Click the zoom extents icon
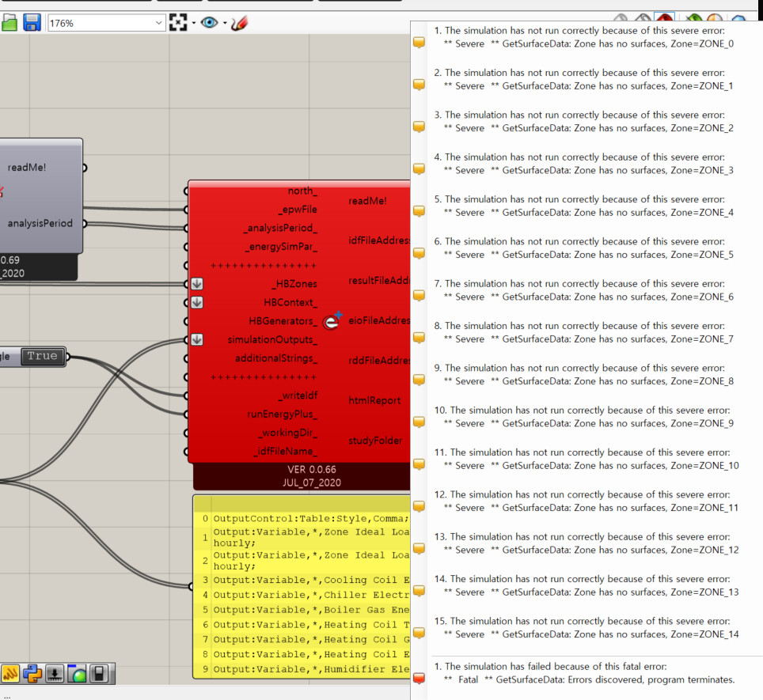The image size is (763, 700). (x=179, y=23)
